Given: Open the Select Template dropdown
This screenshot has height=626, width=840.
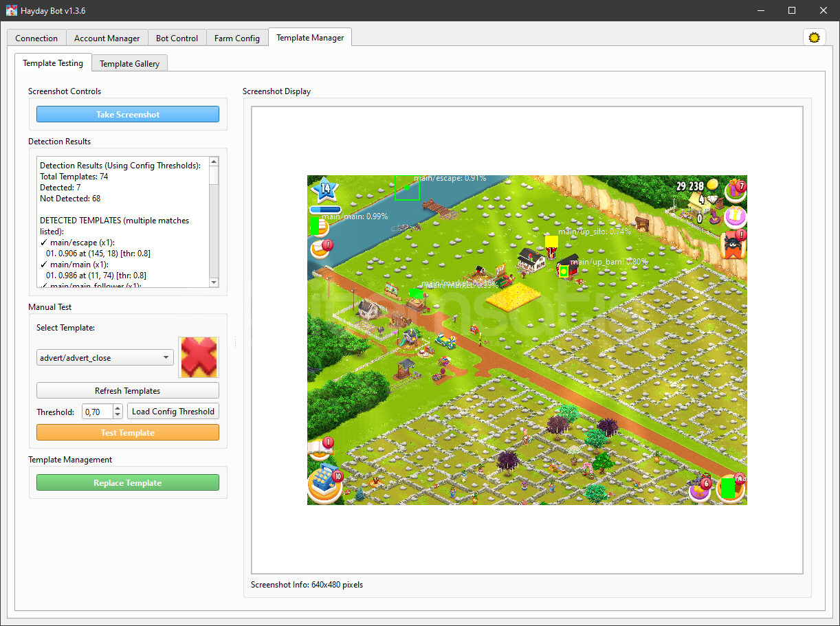Looking at the screenshot, I should (x=105, y=357).
